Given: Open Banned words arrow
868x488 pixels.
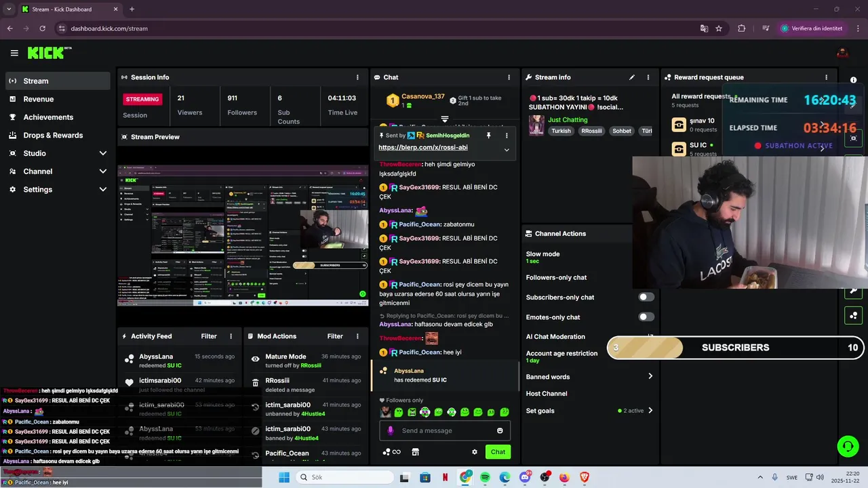Looking at the screenshot, I should click(x=650, y=376).
